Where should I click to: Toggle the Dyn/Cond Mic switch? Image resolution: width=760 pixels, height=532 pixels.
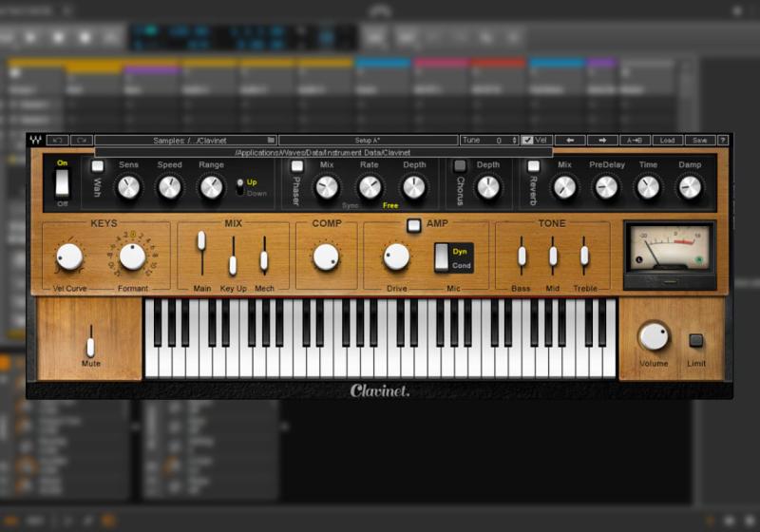pyautogui.click(x=442, y=257)
